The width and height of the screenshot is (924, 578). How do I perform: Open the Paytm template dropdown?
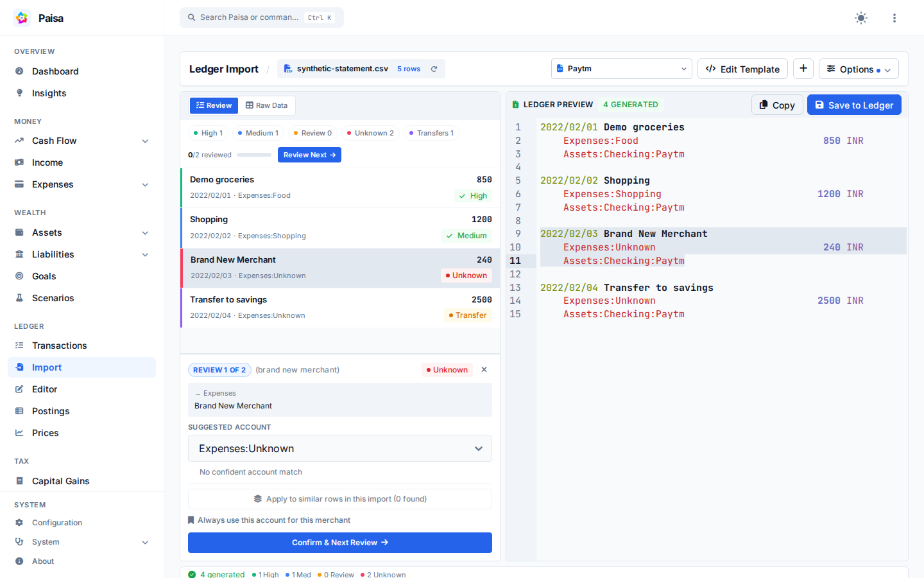coord(622,69)
